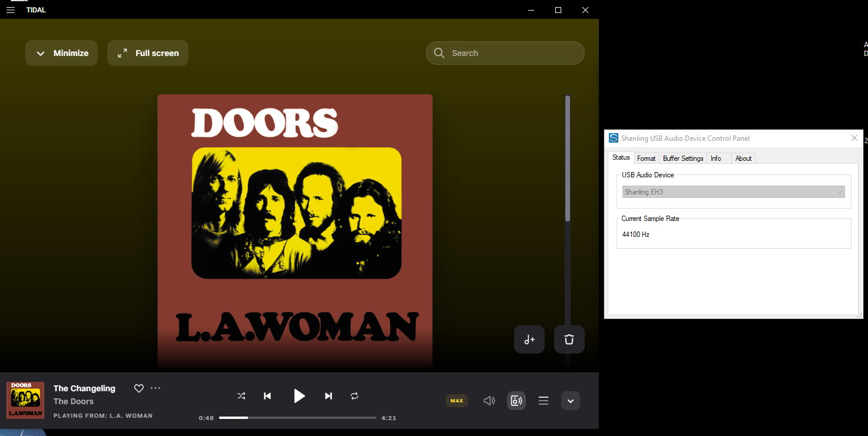Enable shuffle playback in TIDAL
The height and width of the screenshot is (436, 868).
click(x=241, y=396)
